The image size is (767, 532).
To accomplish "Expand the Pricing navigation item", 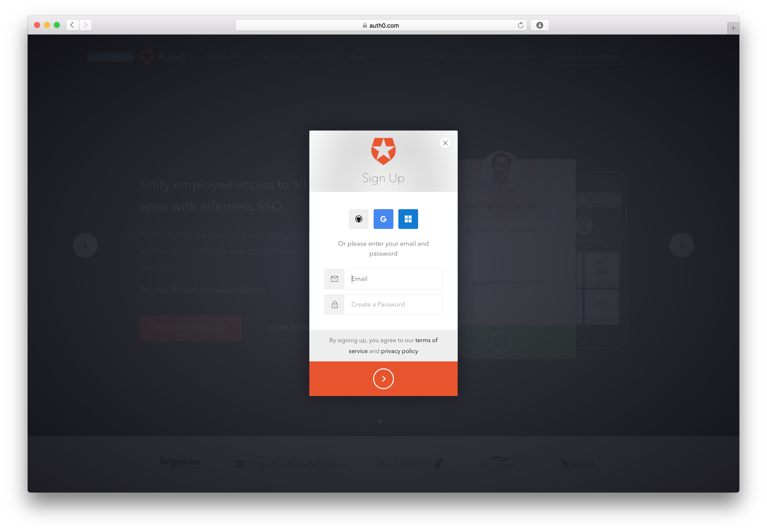I will coord(325,57).
